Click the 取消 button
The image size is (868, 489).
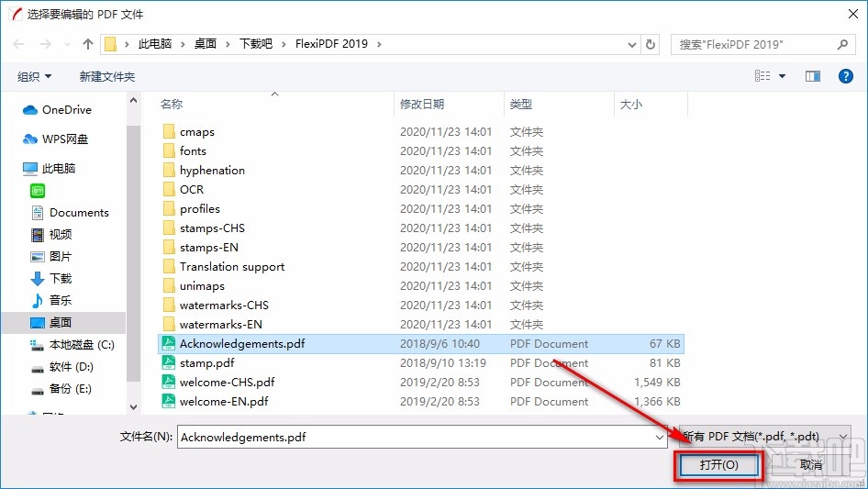(x=811, y=465)
